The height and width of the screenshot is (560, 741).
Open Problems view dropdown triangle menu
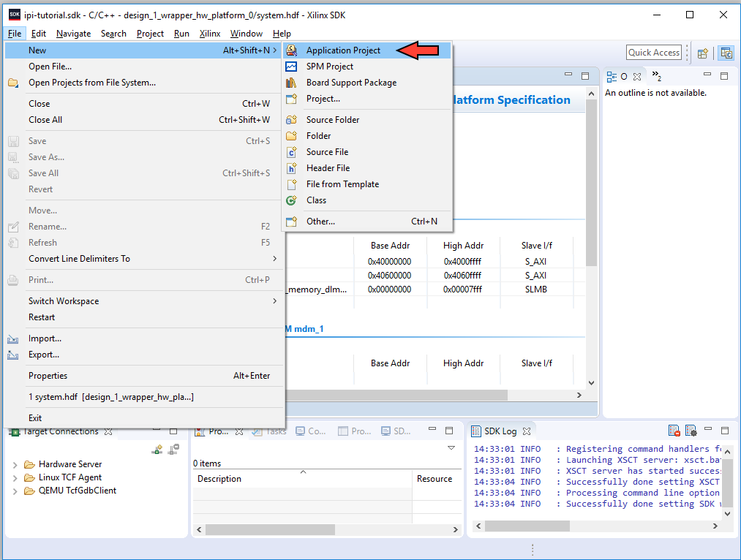pyautogui.click(x=451, y=447)
